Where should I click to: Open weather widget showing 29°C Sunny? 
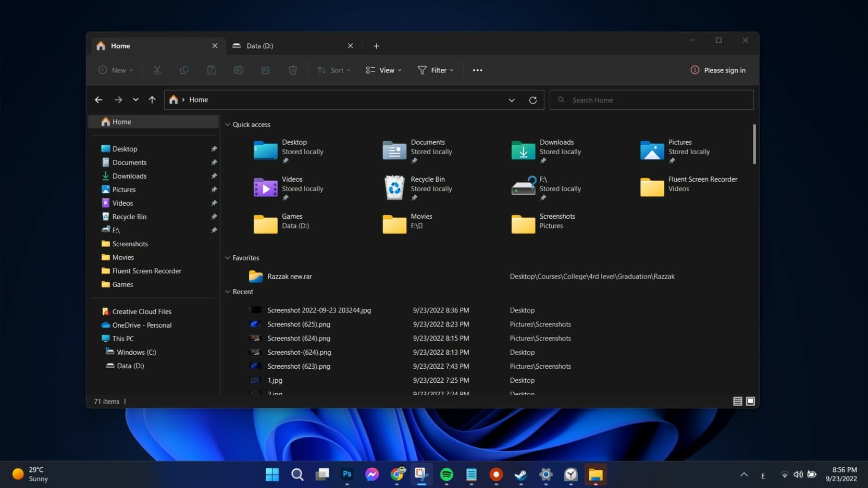(30, 474)
